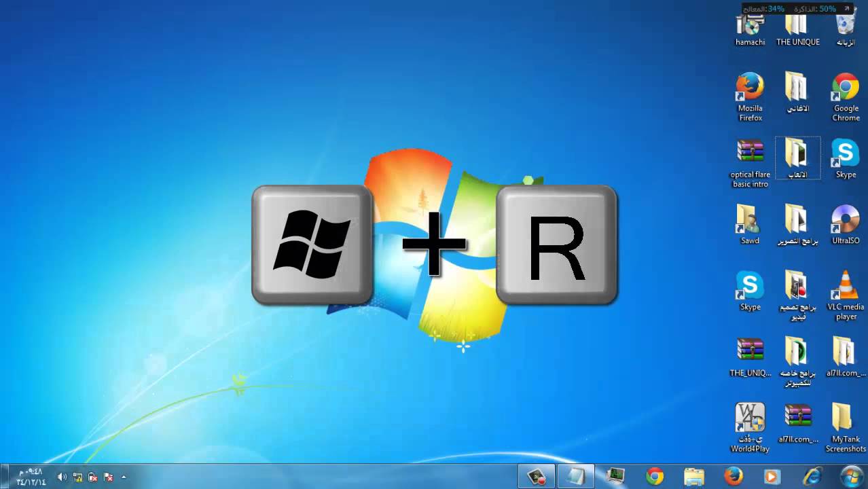Open the taskbar clock and date

point(31,477)
